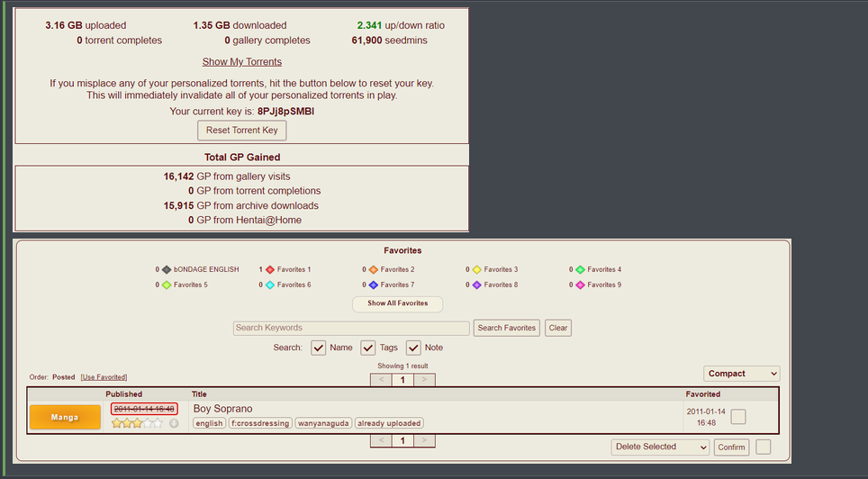Go to next page in bottom pager
Screen dimensions: 868x479
(x=424, y=441)
